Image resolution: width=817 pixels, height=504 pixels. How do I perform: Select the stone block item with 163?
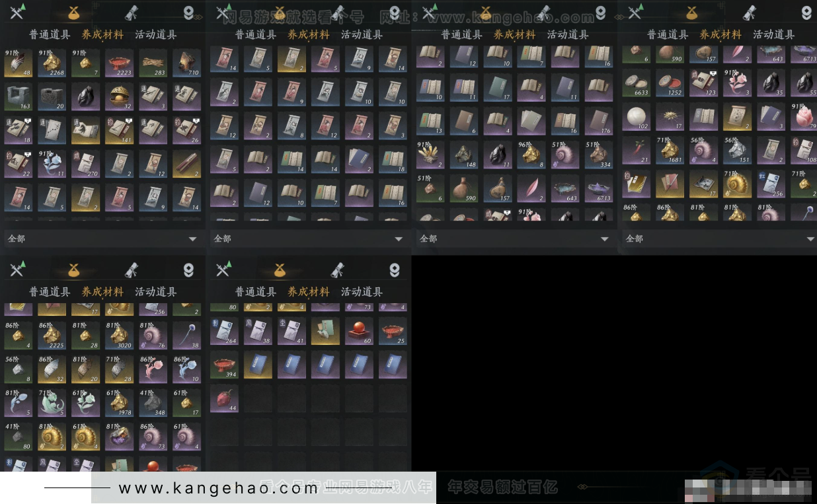(18, 96)
